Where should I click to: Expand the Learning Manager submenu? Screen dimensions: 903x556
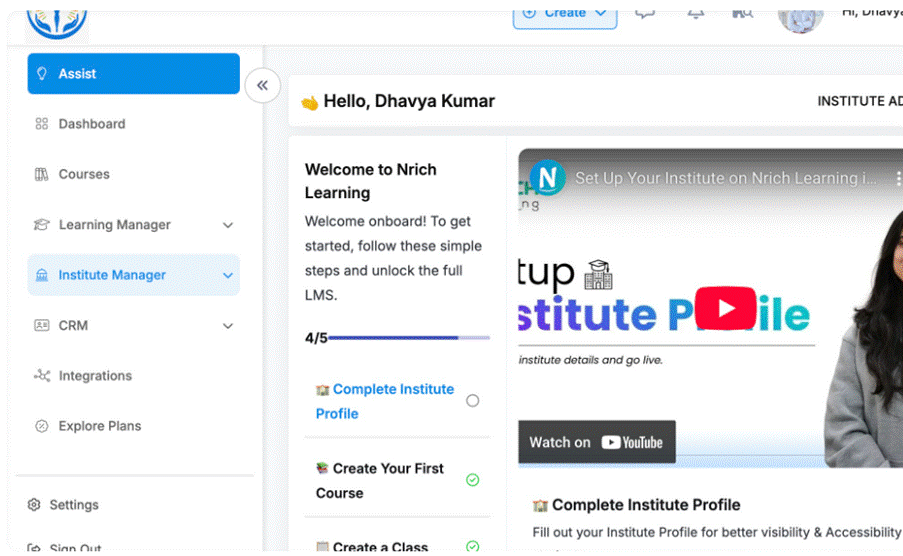[228, 225]
